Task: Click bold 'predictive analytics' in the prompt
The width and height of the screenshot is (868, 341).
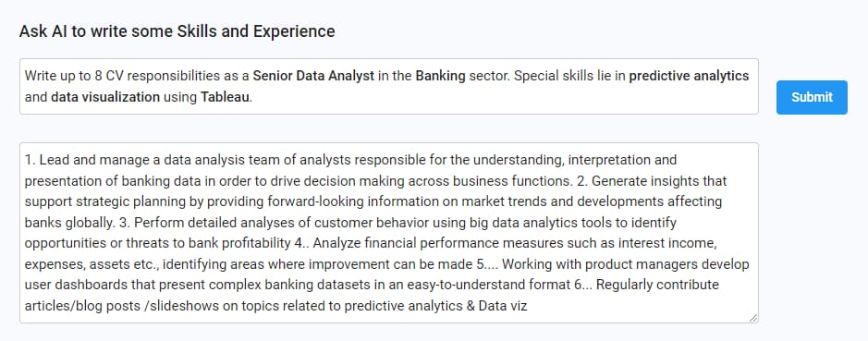Action: pyautogui.click(x=689, y=76)
